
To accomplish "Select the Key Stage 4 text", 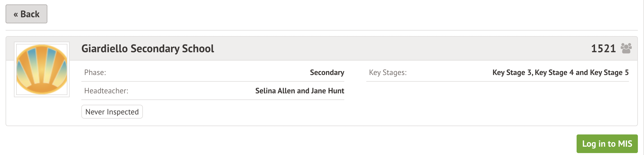I will (x=554, y=72).
